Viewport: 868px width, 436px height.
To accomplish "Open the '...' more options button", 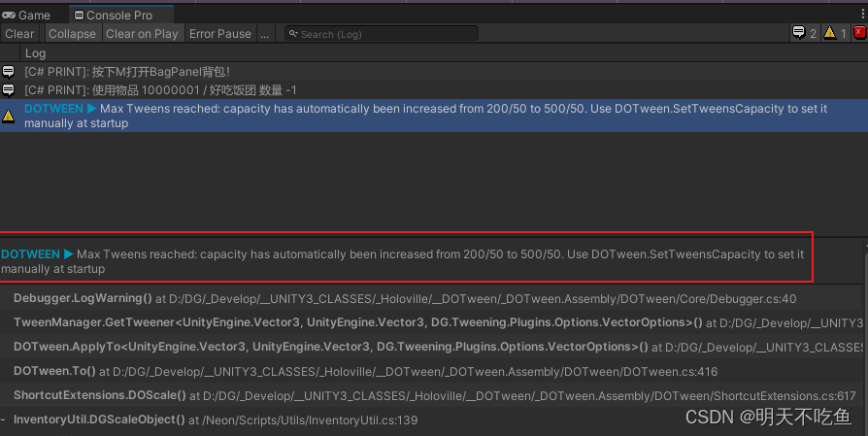I will coord(265,34).
